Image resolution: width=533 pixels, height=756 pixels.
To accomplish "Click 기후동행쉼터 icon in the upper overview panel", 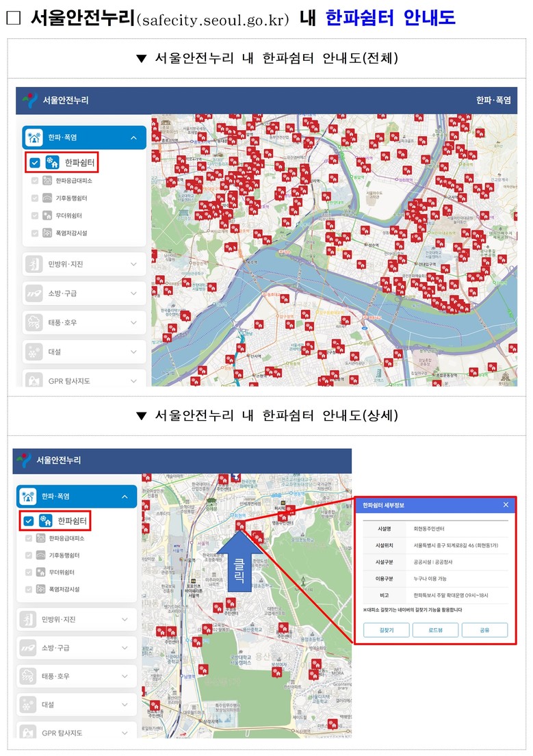I will [x=47, y=198].
